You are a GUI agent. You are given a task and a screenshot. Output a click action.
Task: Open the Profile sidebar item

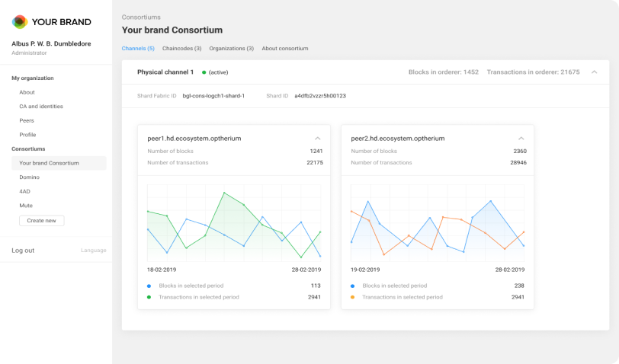(27, 135)
